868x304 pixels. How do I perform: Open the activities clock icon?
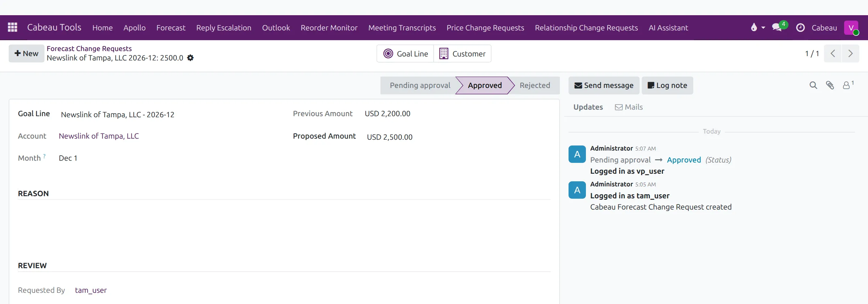[x=800, y=28]
